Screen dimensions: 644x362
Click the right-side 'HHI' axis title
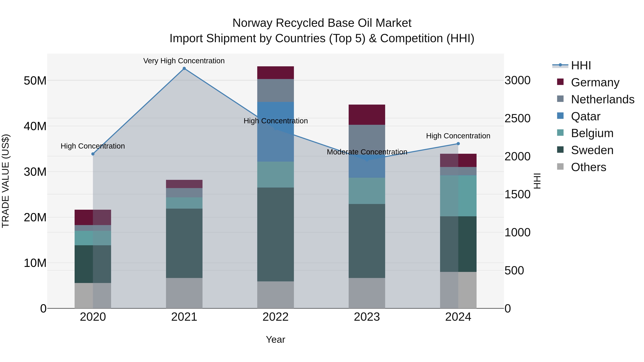[x=537, y=181]
